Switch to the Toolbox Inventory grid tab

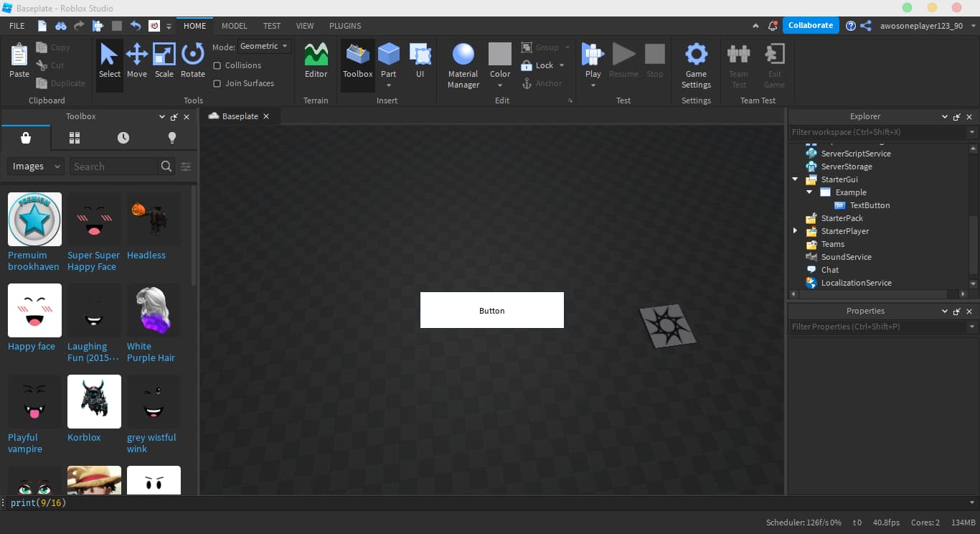click(75, 138)
